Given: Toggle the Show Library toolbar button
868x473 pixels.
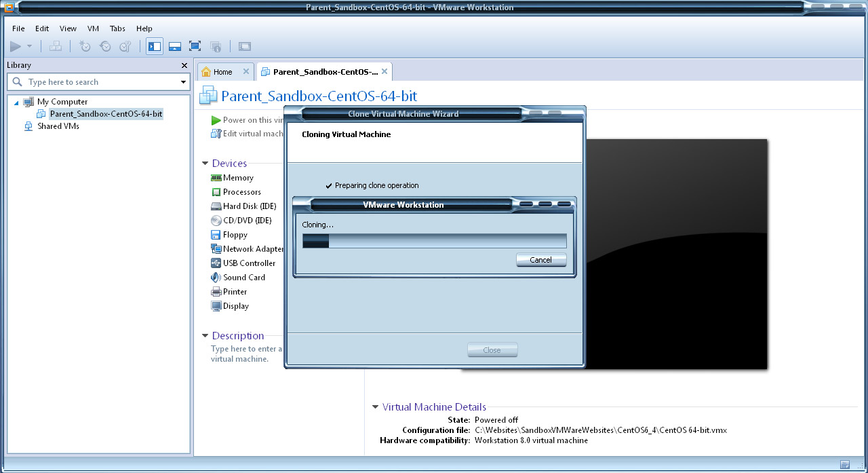Looking at the screenshot, I should [155, 46].
